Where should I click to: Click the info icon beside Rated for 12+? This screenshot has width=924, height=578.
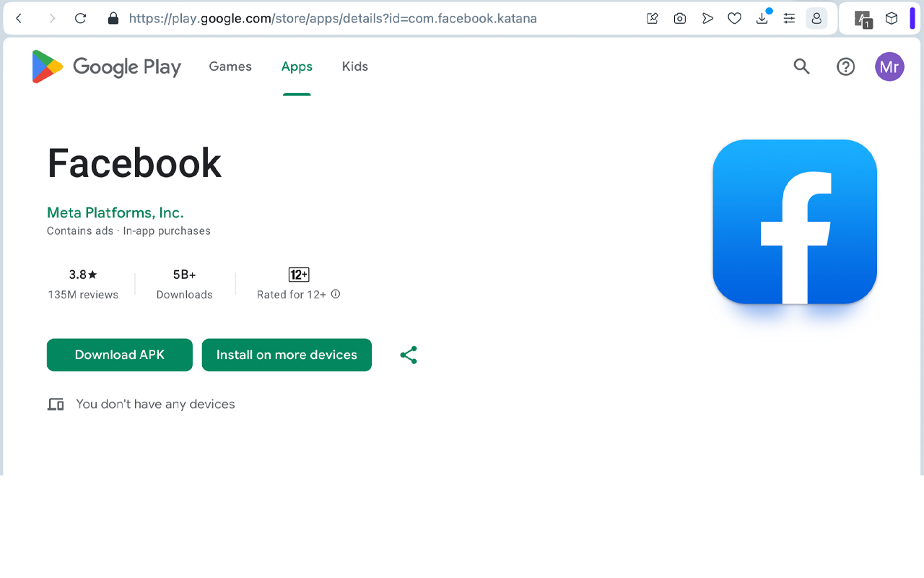click(336, 294)
